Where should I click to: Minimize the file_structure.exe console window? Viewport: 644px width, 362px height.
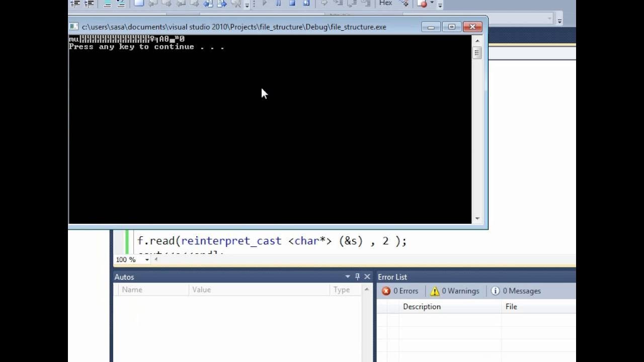[431, 27]
